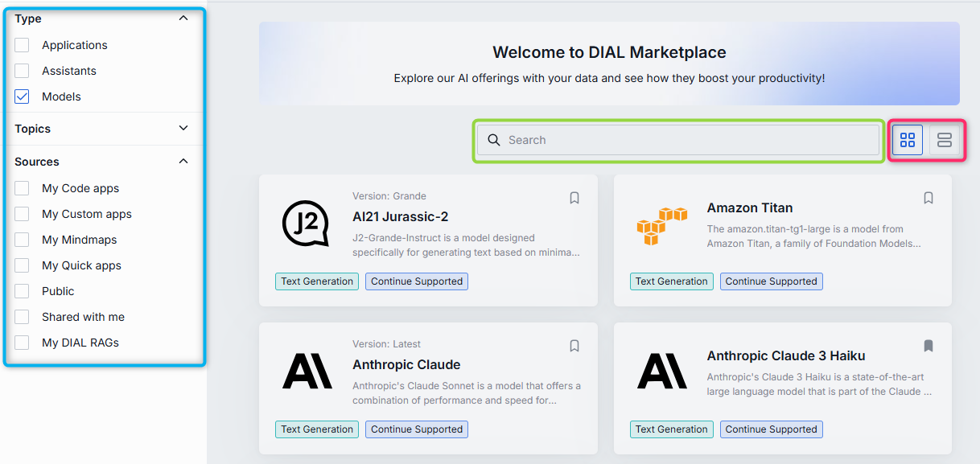Open the Amazon Titan model title
Viewport: 980px width, 464px height.
(750, 207)
